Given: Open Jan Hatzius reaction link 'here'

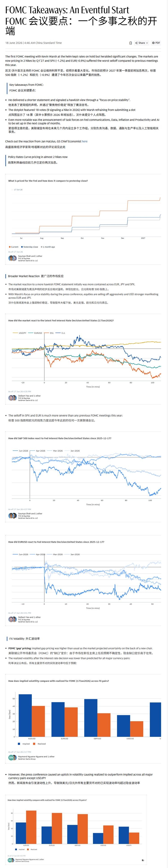Looking at the screenshot, I should (x=84, y=141).
